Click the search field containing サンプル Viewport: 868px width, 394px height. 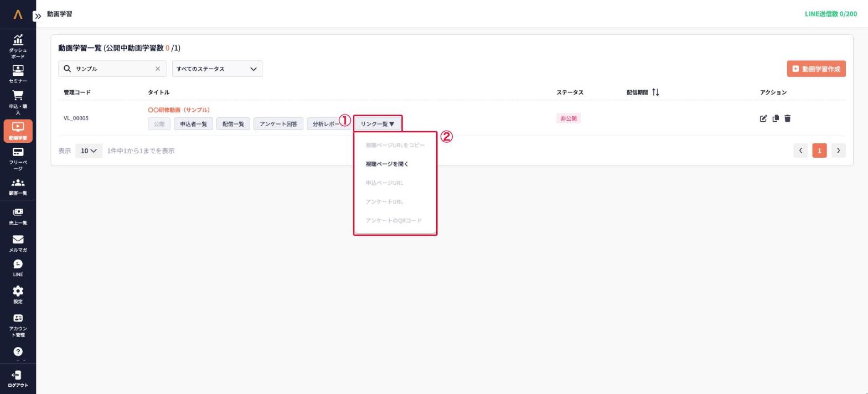coord(113,69)
